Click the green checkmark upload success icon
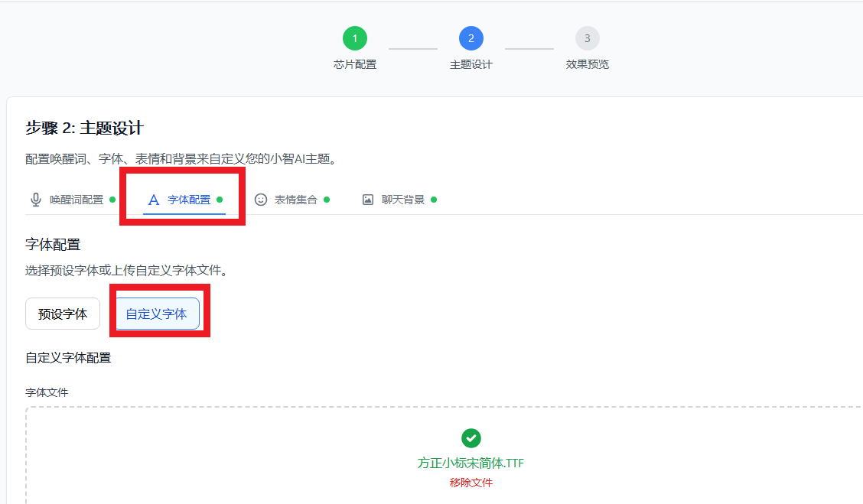 pos(471,438)
